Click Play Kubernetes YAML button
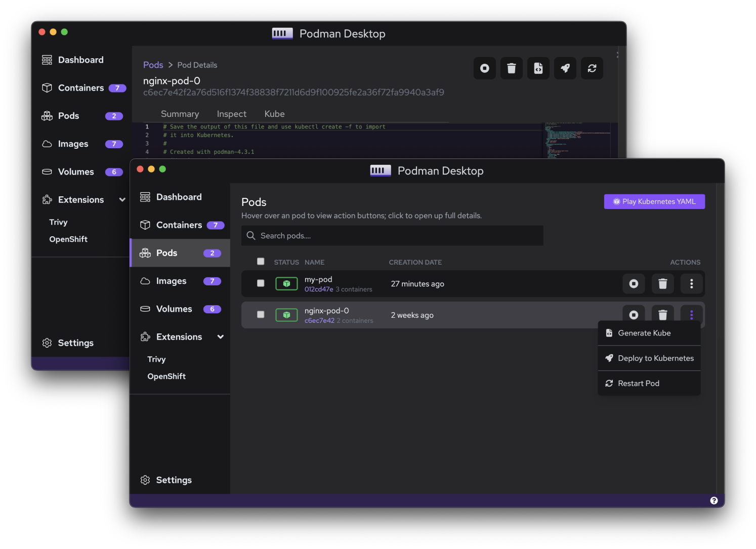Viewport: 756px width, 549px height. coord(654,201)
